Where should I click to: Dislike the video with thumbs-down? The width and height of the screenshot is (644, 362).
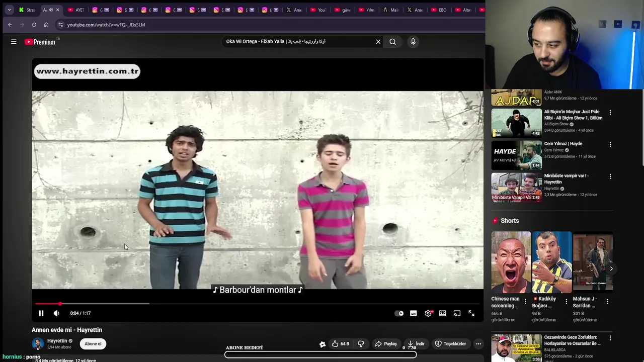tap(361, 344)
